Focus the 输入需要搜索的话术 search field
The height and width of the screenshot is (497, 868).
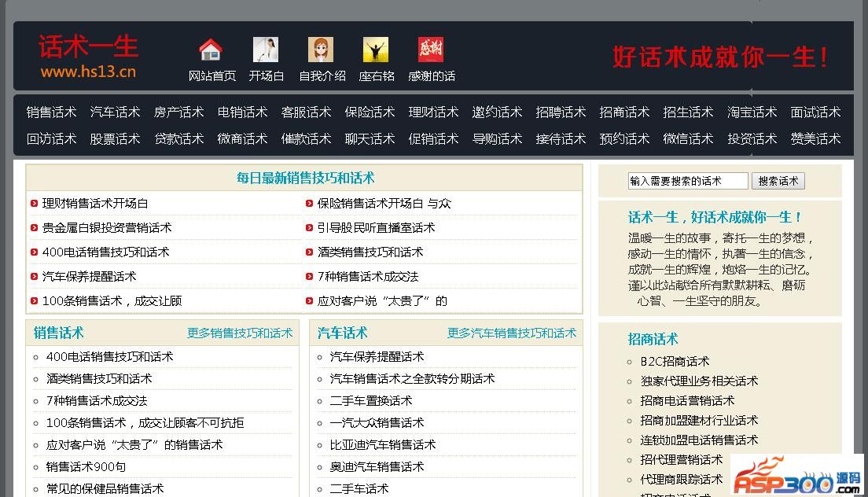click(687, 181)
